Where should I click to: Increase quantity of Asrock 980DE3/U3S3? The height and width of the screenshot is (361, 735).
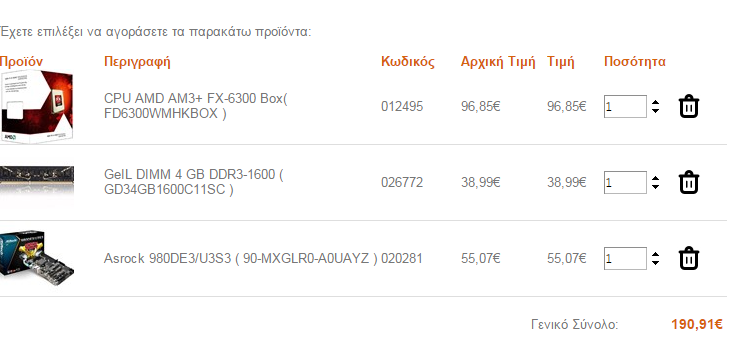pos(655,255)
